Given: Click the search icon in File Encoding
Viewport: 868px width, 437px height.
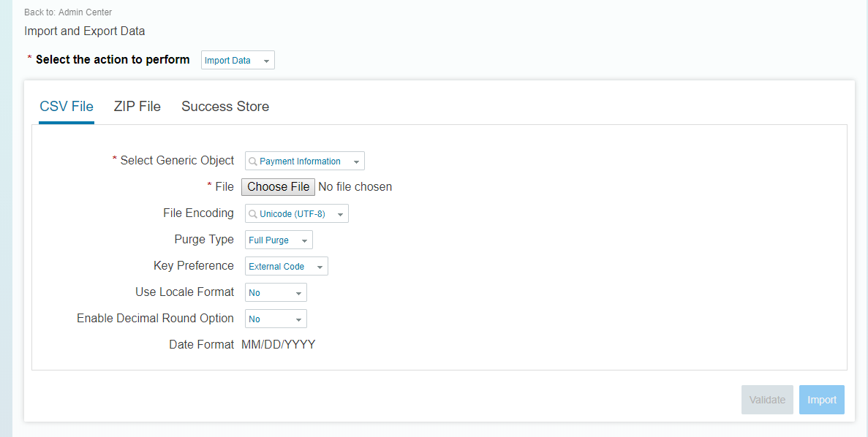Looking at the screenshot, I should click(252, 213).
